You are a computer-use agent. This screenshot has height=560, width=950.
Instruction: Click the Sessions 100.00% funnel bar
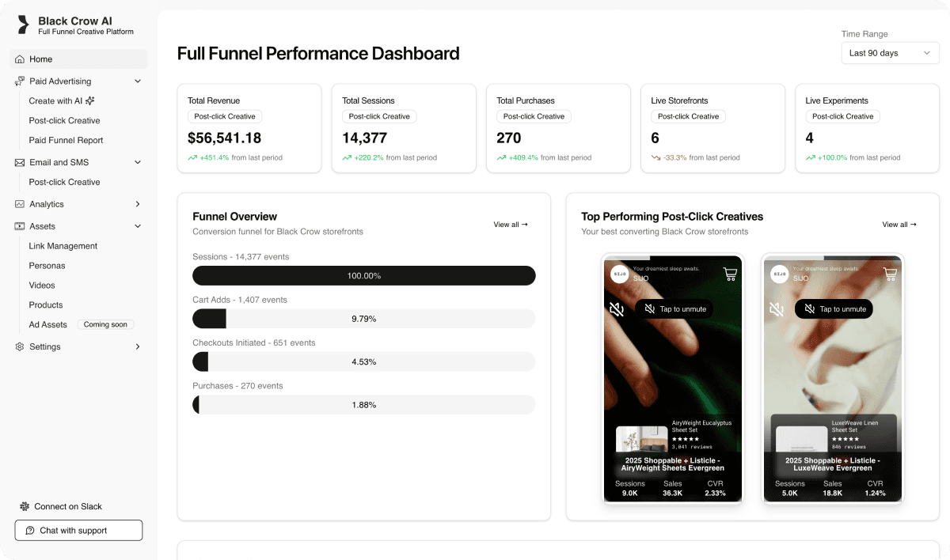coord(364,275)
